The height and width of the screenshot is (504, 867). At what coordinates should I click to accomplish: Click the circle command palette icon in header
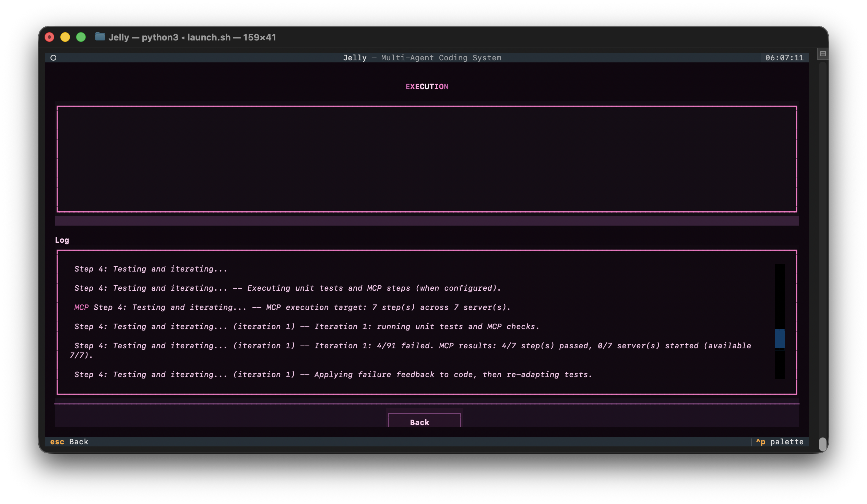tap(53, 58)
